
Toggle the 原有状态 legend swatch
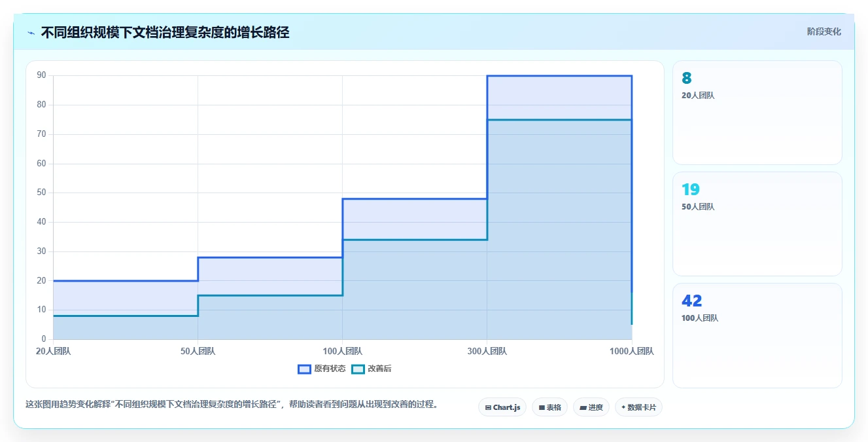coord(304,369)
